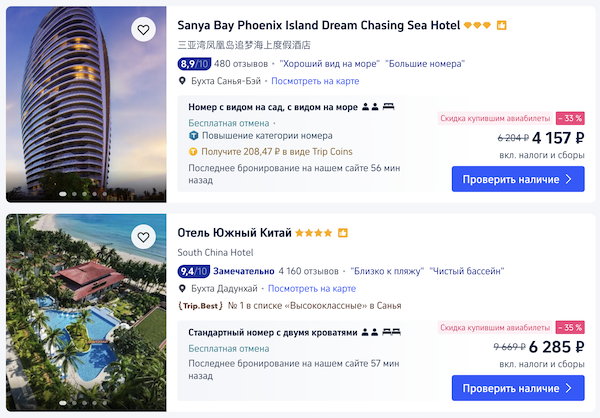Add South China Hotel to favorites
Viewport: 600px width, 418px height.
(x=144, y=238)
